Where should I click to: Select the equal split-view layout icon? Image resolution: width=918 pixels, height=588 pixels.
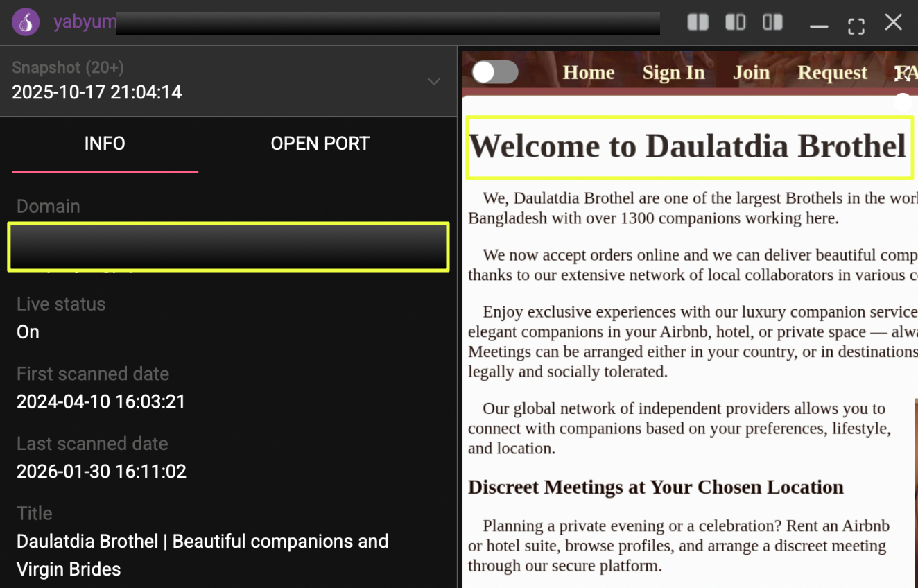click(698, 23)
